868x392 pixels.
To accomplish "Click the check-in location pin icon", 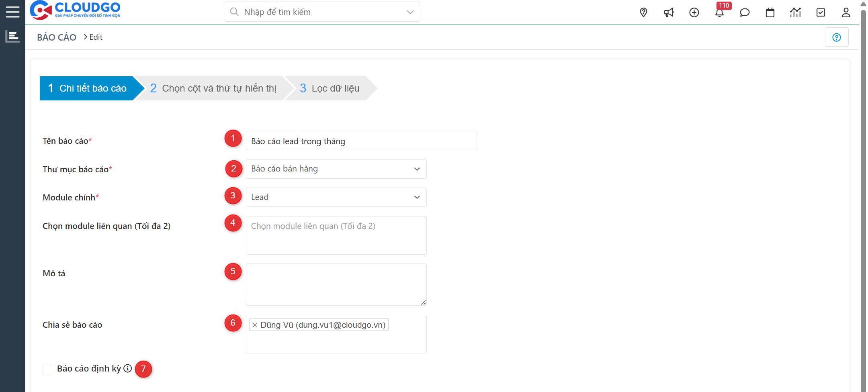I will (643, 12).
